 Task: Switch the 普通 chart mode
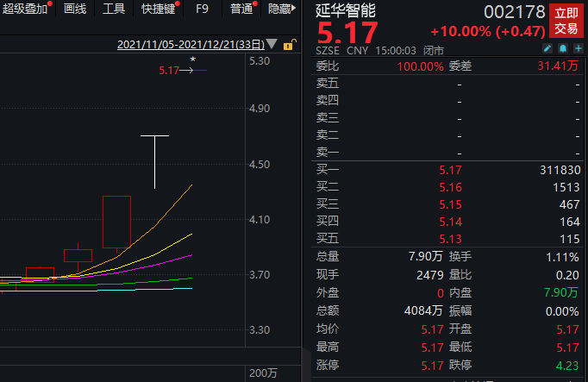(241, 9)
